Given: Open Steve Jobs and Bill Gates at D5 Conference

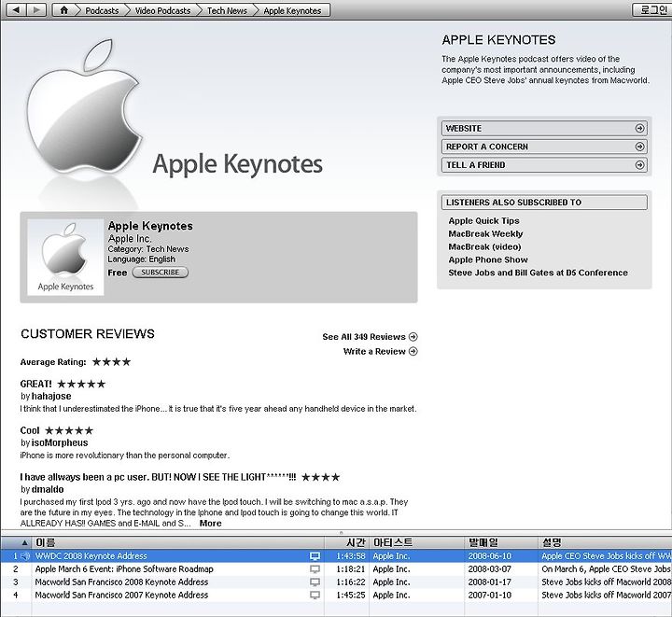Looking at the screenshot, I should tap(538, 273).
